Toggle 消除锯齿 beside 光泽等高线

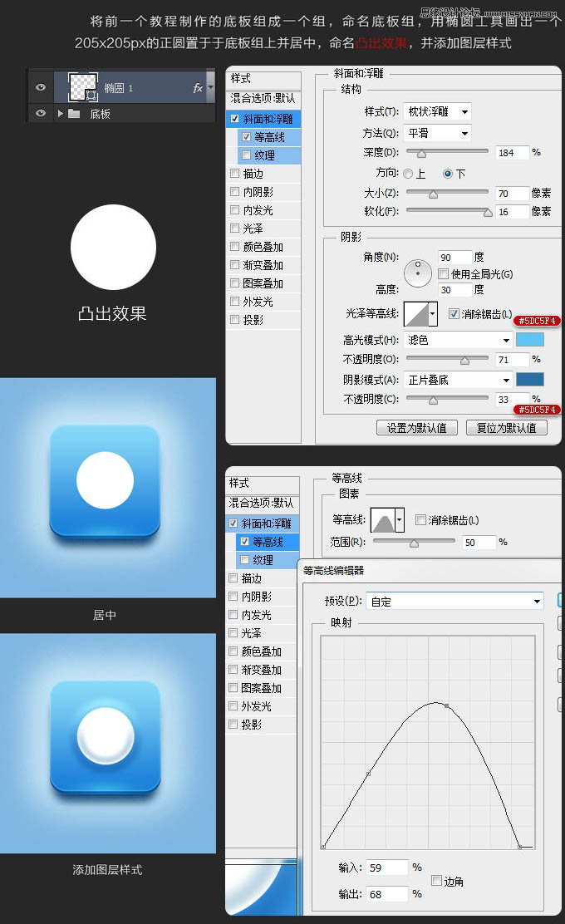tap(454, 313)
